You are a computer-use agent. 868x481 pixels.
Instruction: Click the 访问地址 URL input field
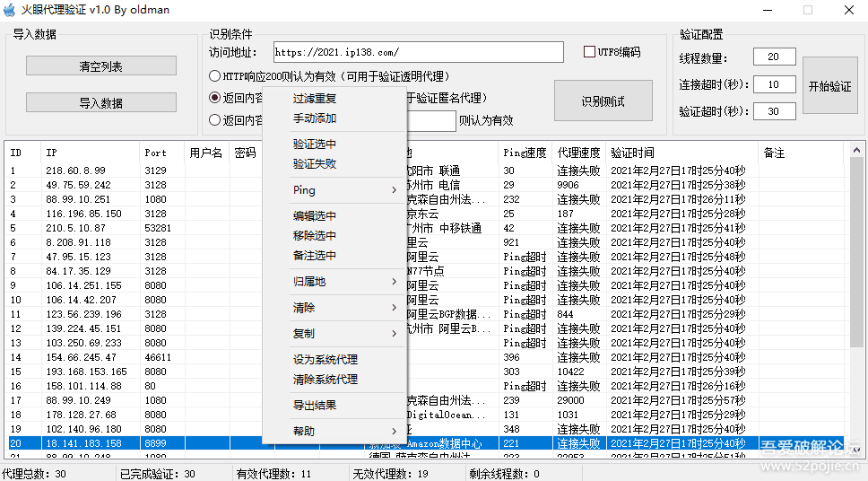(x=417, y=53)
